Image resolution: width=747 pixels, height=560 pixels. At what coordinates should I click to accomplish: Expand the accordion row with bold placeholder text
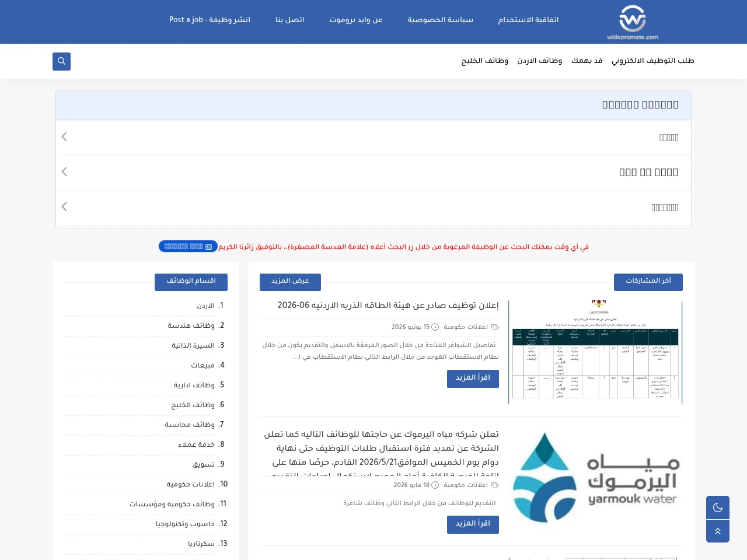tap(373, 173)
